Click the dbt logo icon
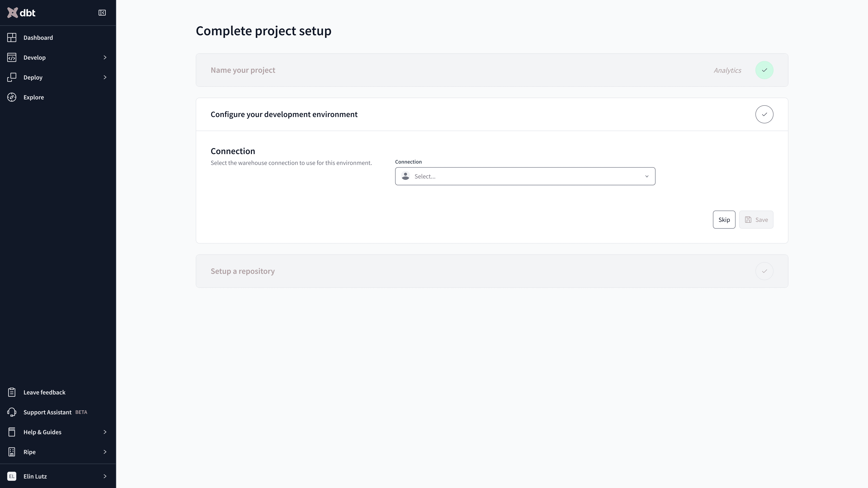This screenshot has height=488, width=868. 12,13
